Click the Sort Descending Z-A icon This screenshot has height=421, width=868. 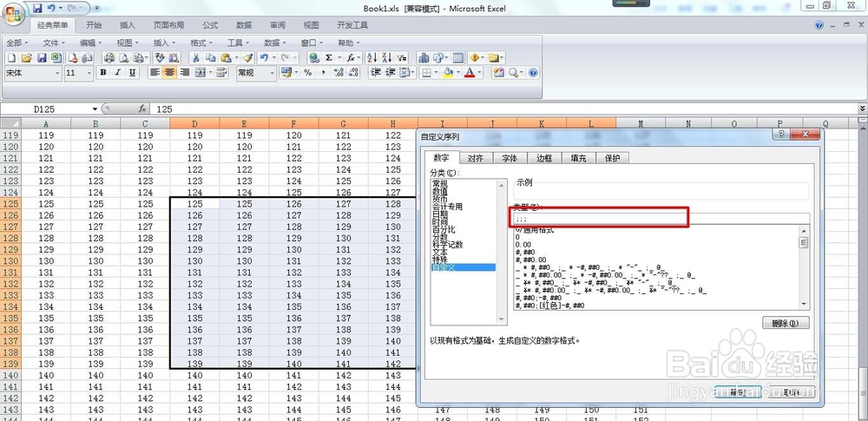click(x=387, y=57)
